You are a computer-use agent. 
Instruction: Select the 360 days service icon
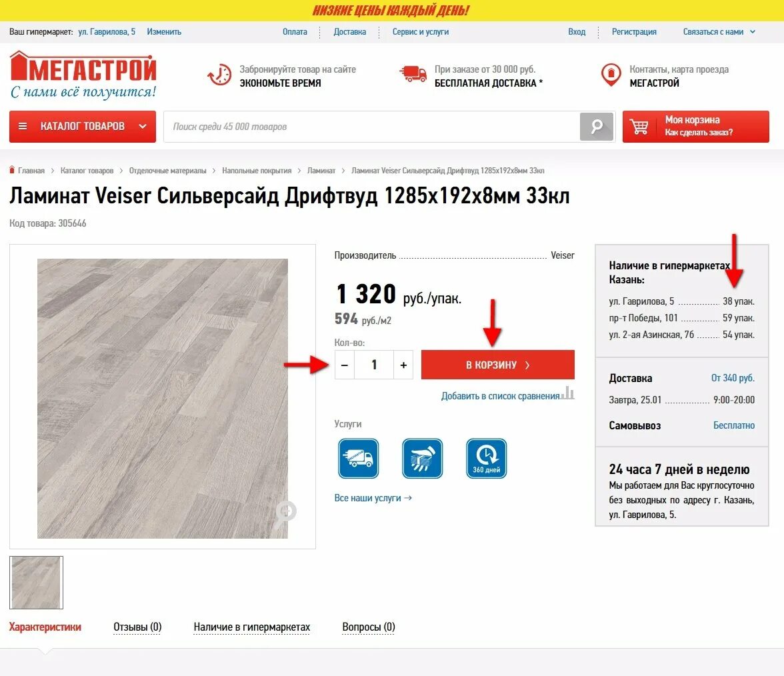click(487, 459)
